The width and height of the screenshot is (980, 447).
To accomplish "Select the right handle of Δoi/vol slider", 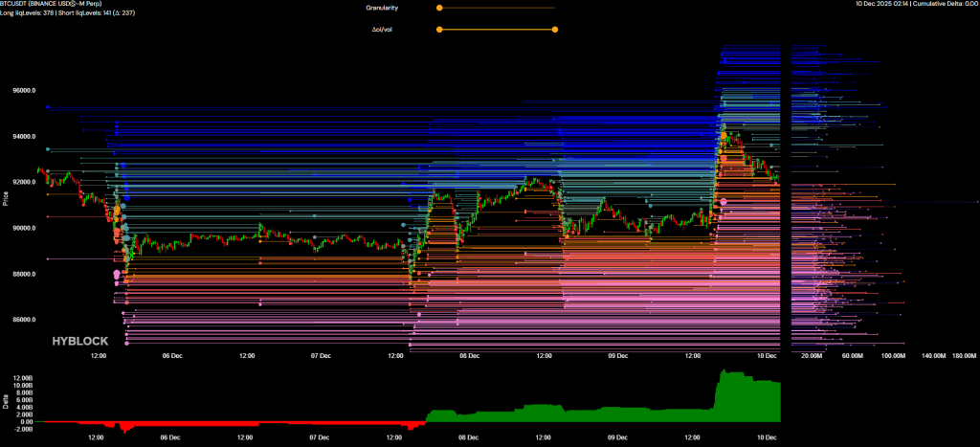I will pyautogui.click(x=555, y=30).
